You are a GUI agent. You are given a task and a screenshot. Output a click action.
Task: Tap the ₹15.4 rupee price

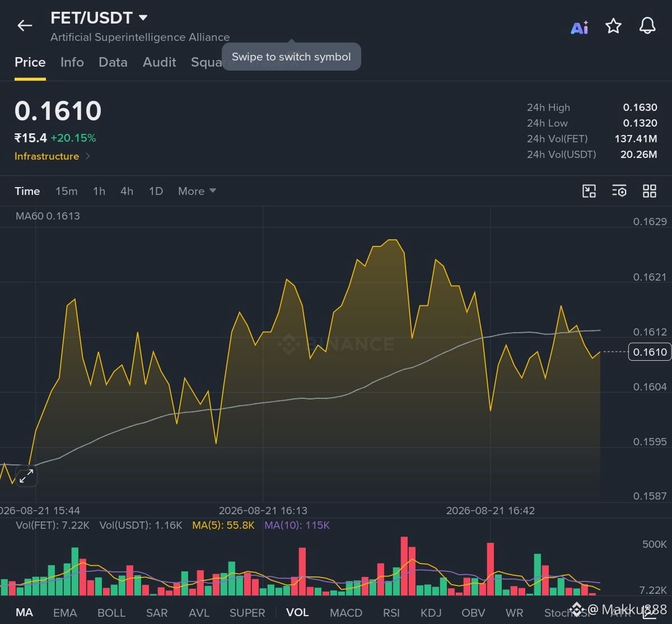[x=30, y=138]
